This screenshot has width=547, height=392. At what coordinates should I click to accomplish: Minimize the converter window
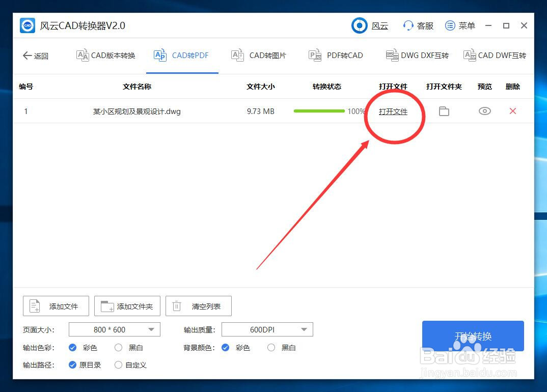488,25
